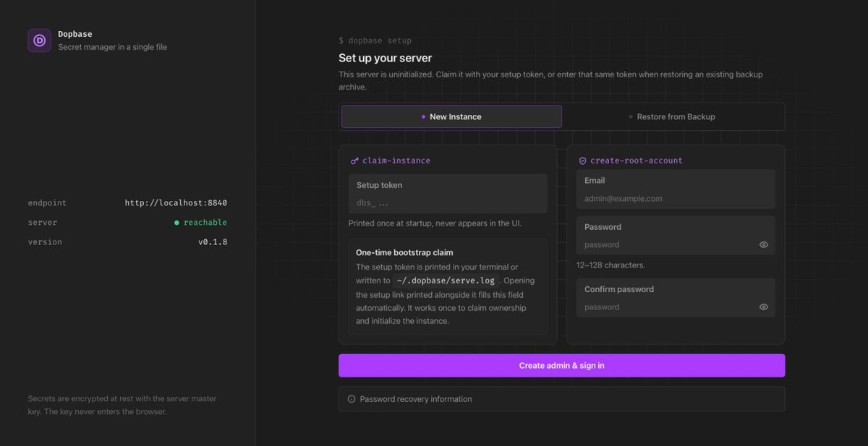The image size is (868, 446).
Task: Click the shield icon beside create-root-account
Action: (582, 160)
